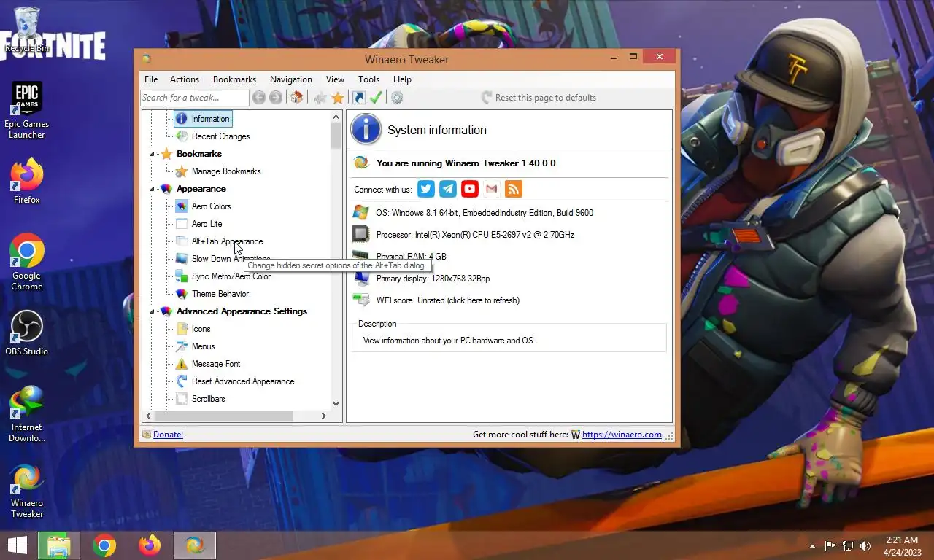Screen dimensions: 934x560
Task: Click the blue shortcut arrow toolbar icon
Action: pos(358,98)
